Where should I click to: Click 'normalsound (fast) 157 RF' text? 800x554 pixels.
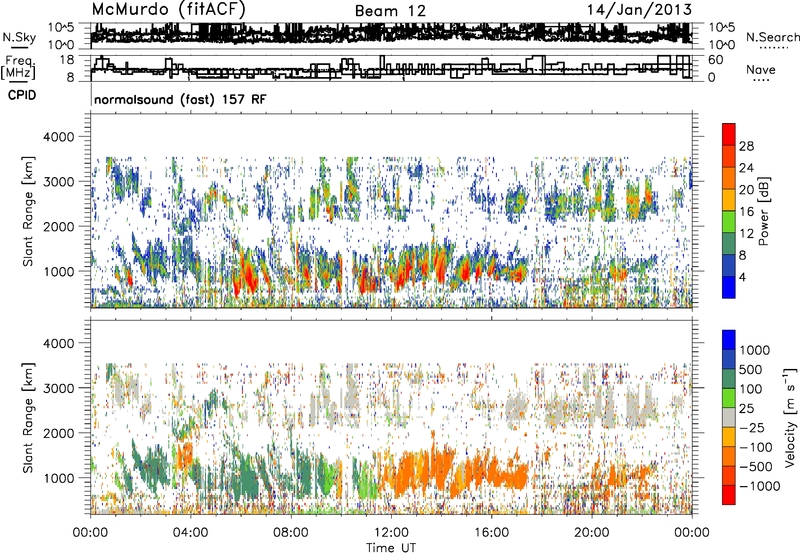pos(180,99)
